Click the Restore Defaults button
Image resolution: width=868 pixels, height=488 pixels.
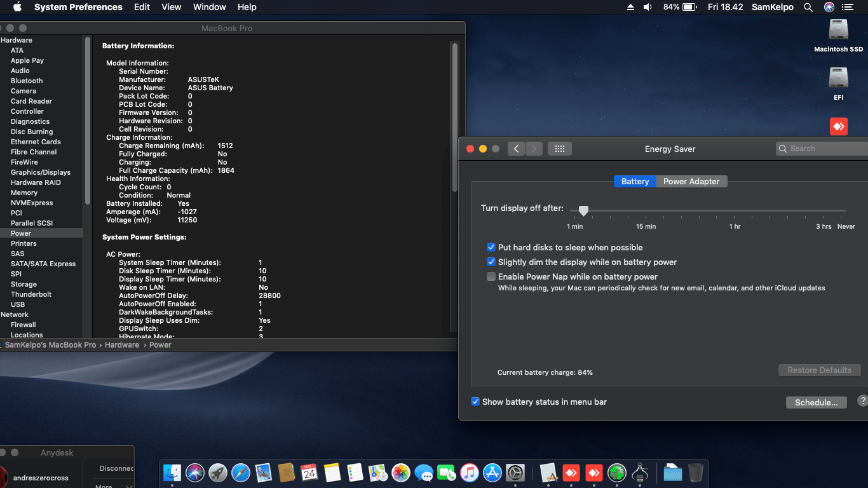point(819,370)
